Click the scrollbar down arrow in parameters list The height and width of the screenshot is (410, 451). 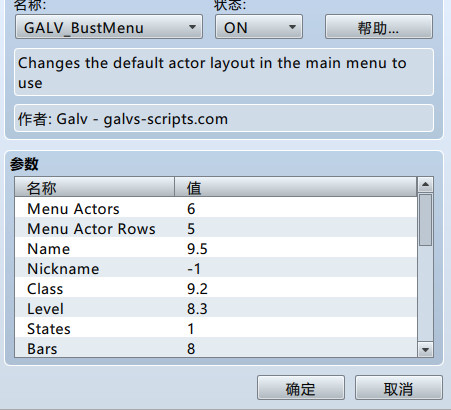click(425, 350)
